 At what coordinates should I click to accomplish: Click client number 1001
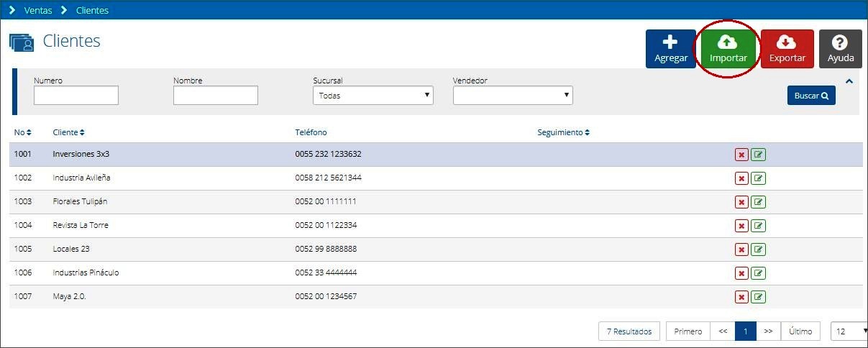(22, 154)
